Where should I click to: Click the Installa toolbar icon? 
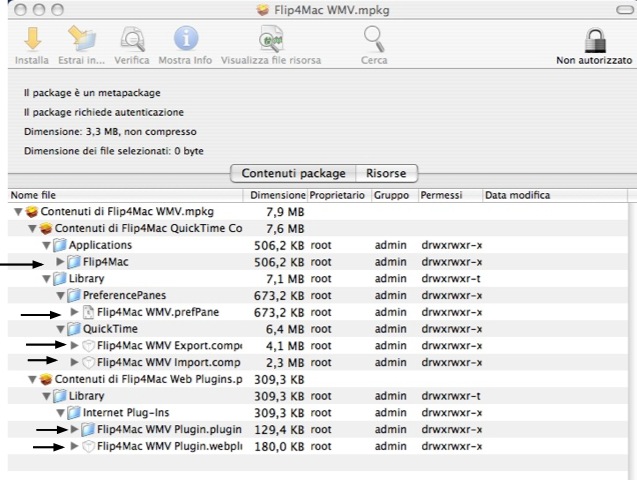(32, 39)
